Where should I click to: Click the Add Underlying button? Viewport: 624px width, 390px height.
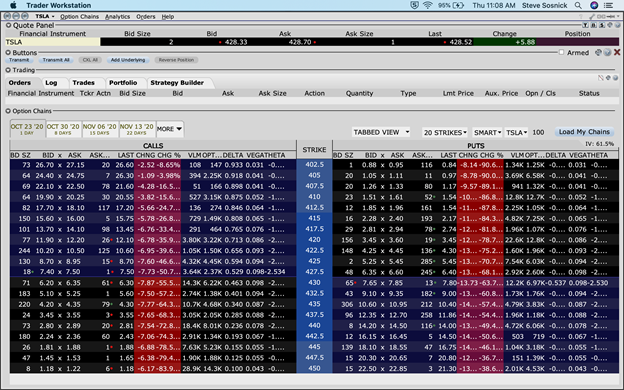coord(128,60)
